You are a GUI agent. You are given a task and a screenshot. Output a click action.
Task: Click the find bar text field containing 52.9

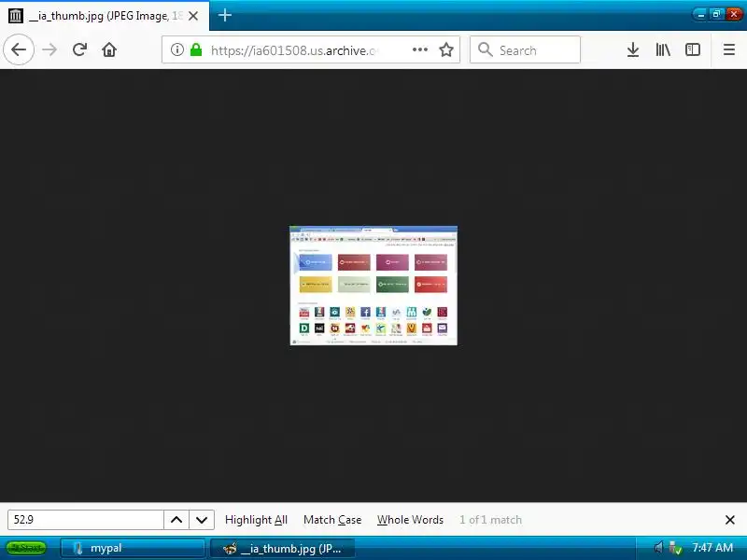(x=86, y=520)
